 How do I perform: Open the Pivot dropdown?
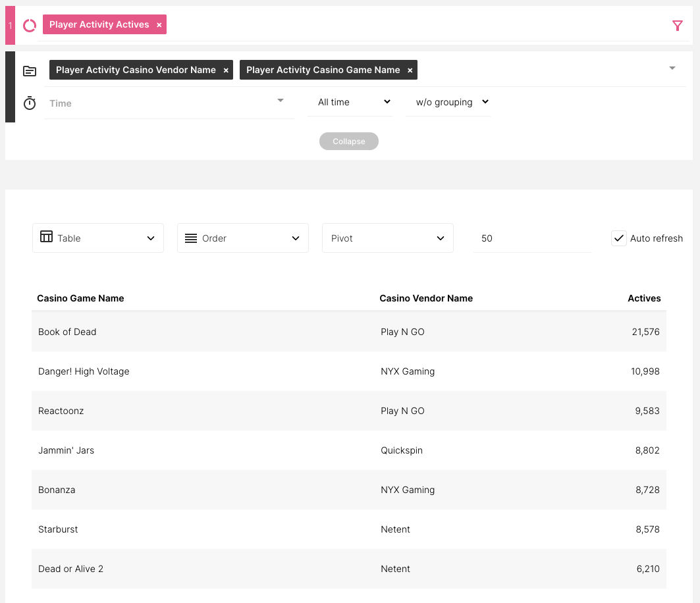pos(387,238)
